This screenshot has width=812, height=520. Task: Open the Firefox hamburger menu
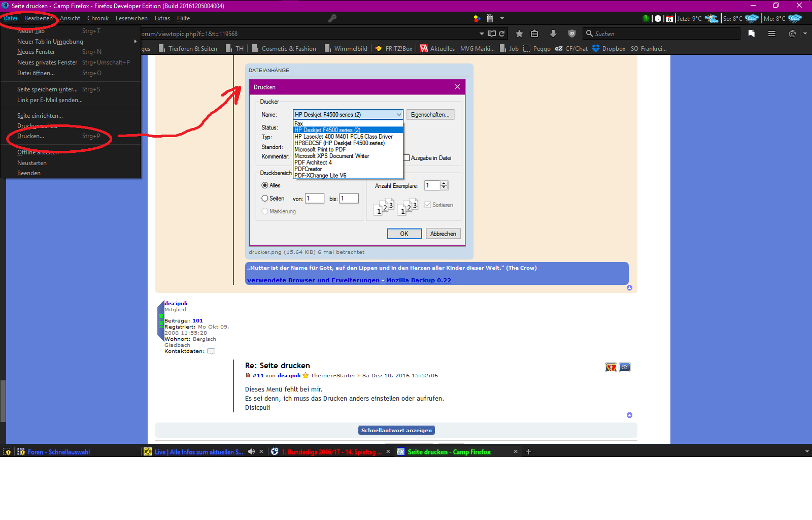(x=772, y=34)
